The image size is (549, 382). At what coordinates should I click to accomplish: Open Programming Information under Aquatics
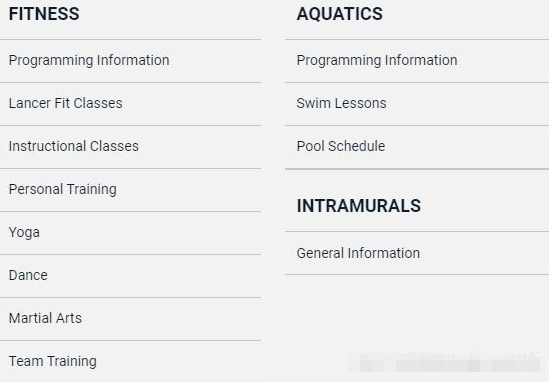point(377,61)
